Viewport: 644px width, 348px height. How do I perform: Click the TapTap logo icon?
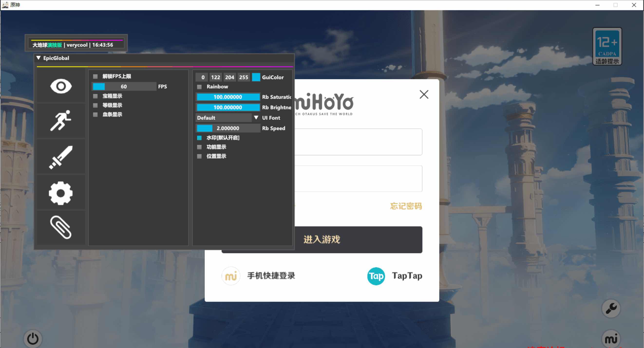coord(376,276)
